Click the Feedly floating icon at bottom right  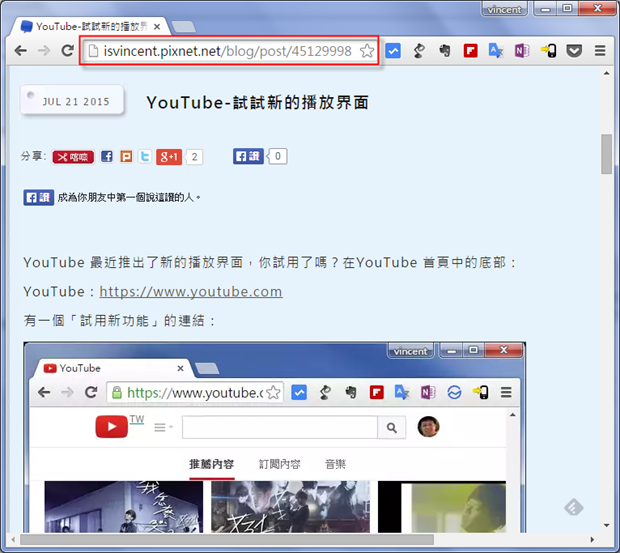coord(573,507)
